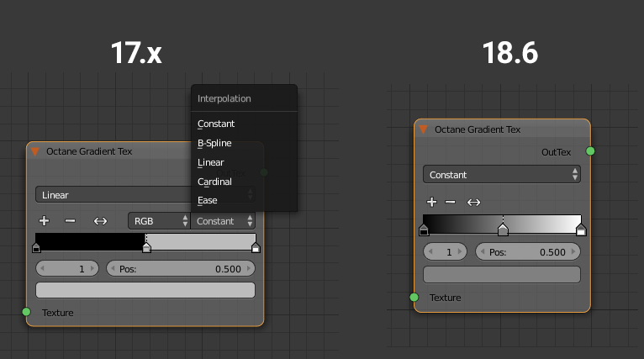Select the right end stop in the 17.x ramp
The image size is (644, 359).
(256, 247)
